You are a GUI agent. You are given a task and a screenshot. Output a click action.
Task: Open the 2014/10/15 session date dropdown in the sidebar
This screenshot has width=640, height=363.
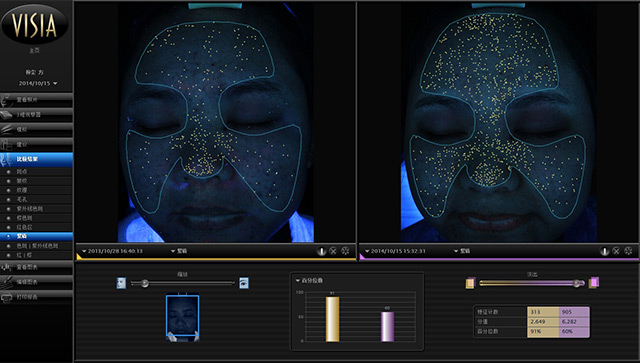(38, 83)
